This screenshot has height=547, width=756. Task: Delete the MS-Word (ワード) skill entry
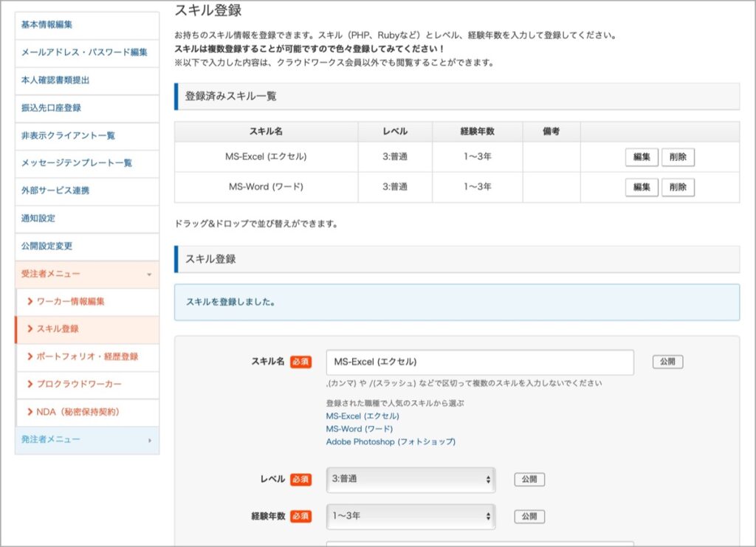pos(678,188)
